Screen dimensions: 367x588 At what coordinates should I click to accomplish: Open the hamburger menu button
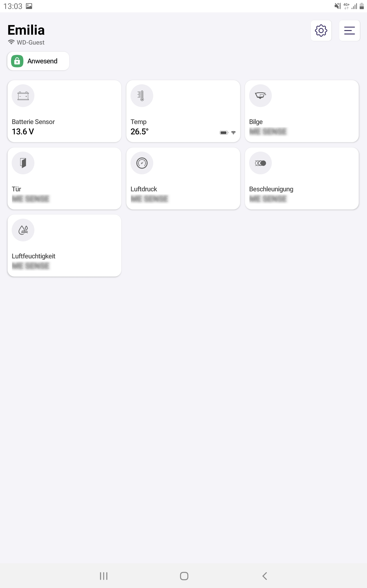(x=349, y=31)
